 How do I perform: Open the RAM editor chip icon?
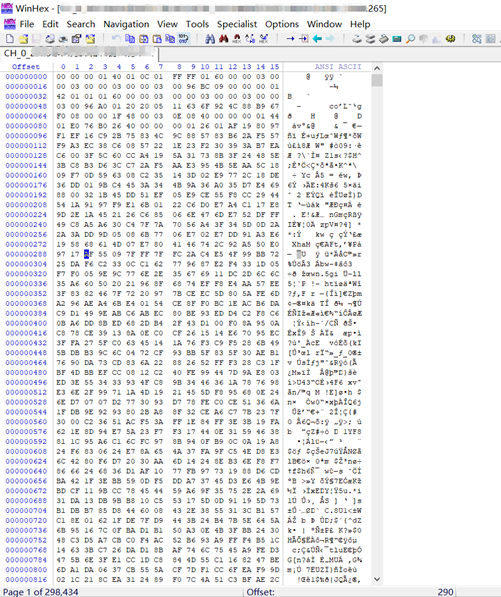click(x=397, y=38)
